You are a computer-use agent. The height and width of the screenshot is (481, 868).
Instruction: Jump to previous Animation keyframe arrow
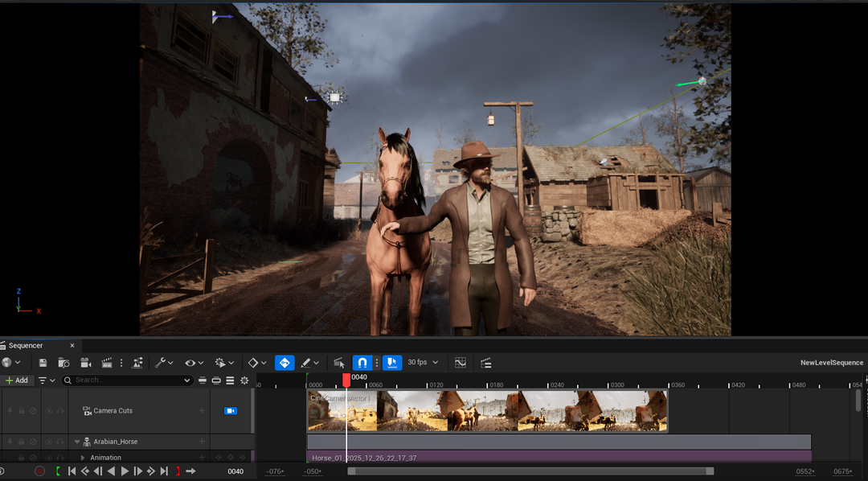219,458
